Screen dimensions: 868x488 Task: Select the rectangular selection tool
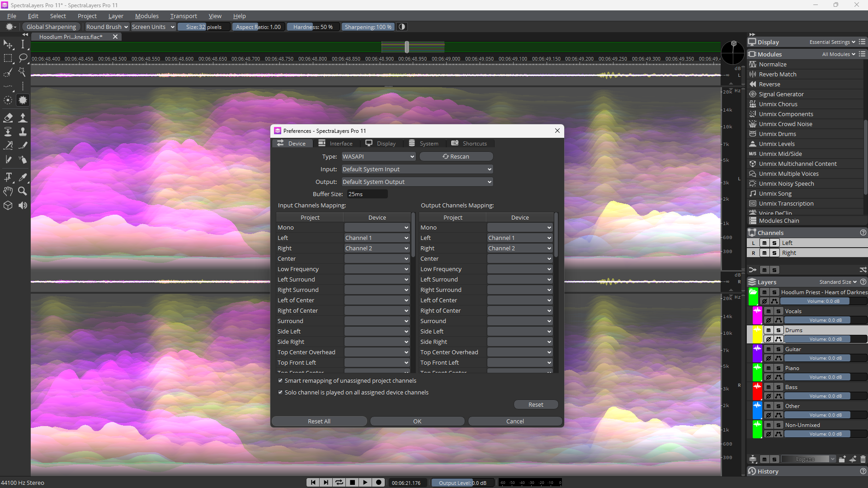click(x=8, y=58)
